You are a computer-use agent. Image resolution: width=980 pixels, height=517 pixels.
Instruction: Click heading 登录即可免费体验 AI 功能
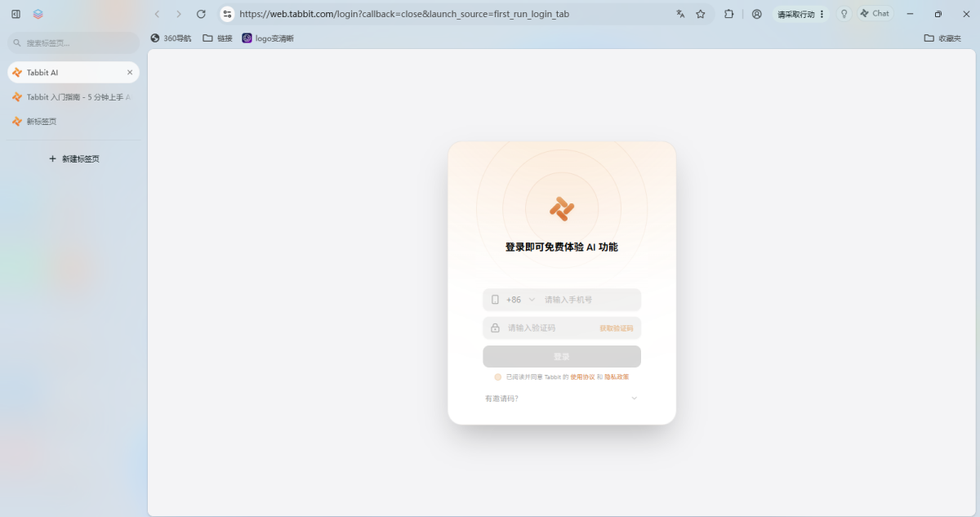pyautogui.click(x=562, y=247)
